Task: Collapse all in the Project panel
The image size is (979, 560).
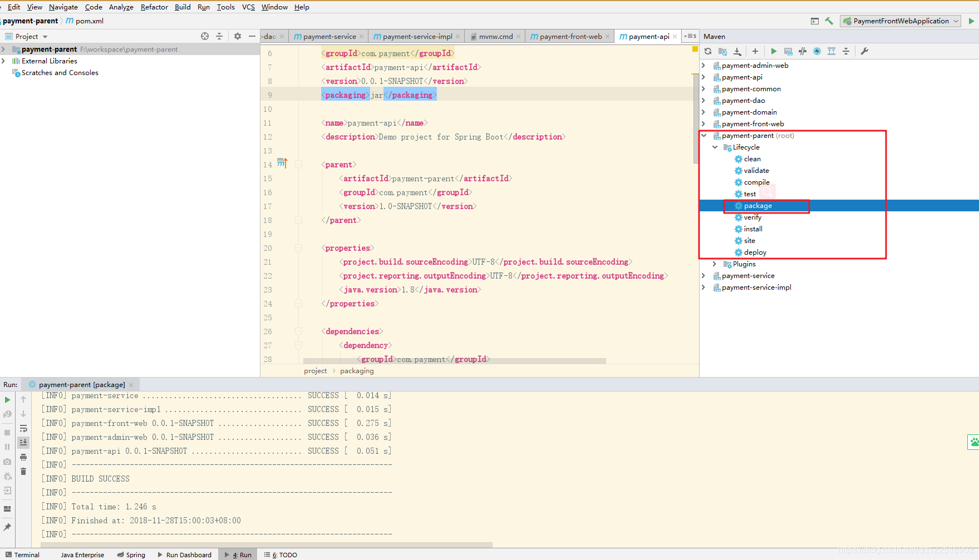Action: pos(219,36)
